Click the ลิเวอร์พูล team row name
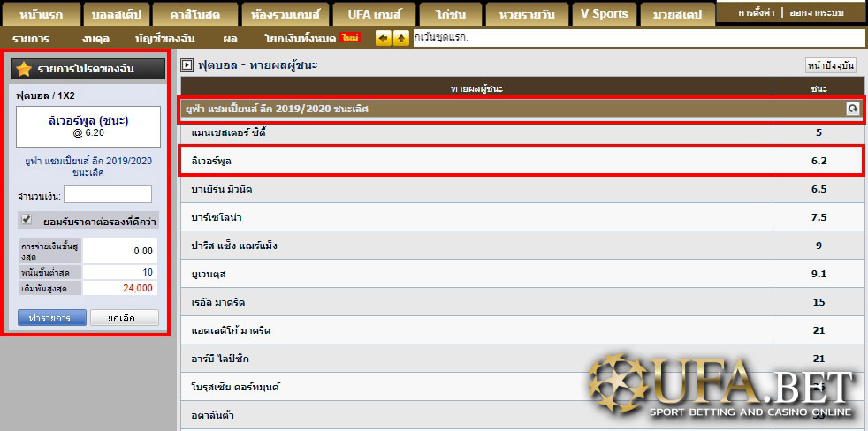This screenshot has width=868, height=431. (x=210, y=161)
